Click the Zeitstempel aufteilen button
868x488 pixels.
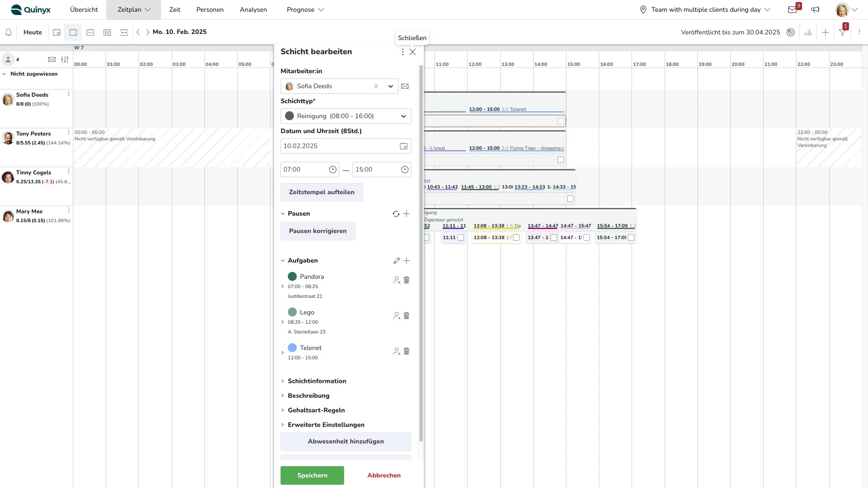click(321, 192)
